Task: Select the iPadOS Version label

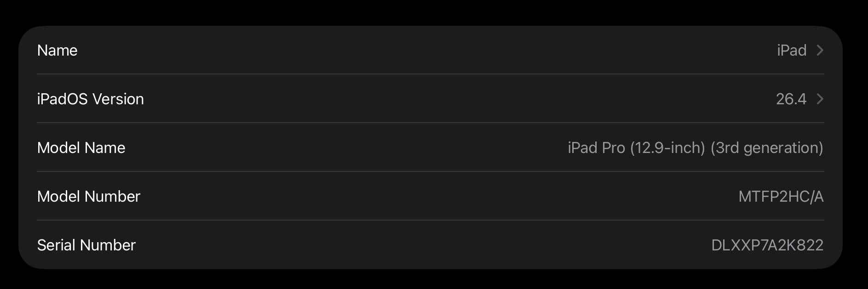Action: click(90, 99)
